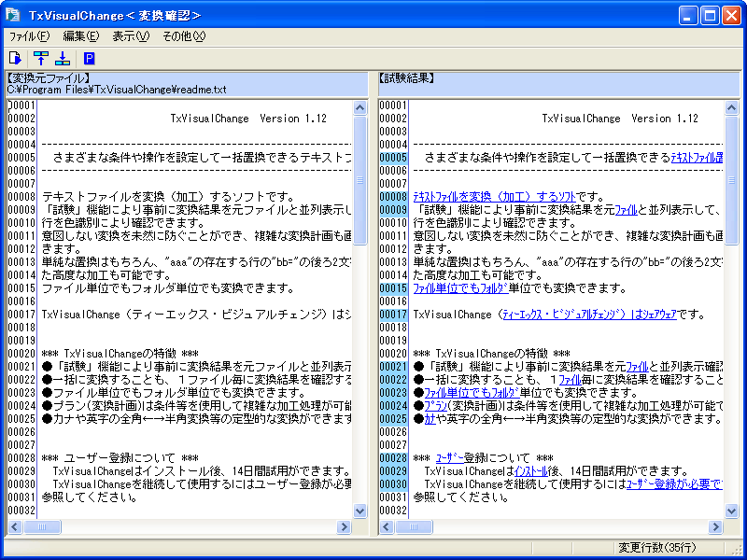Click changed katakana text on result line 00017
Screen dimensions: 747x560
point(590,315)
